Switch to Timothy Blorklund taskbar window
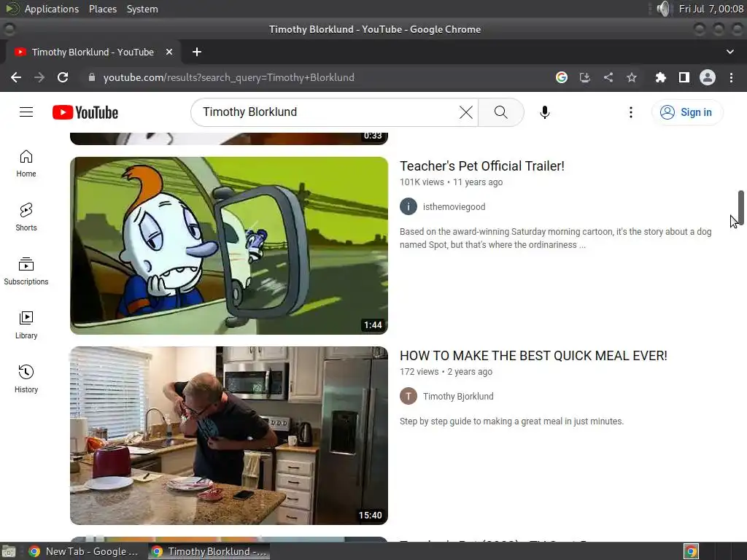This screenshot has width=747, height=560. click(209, 551)
